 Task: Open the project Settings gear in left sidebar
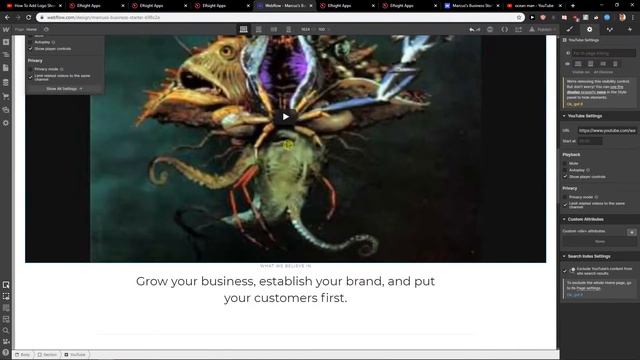pos(6,123)
